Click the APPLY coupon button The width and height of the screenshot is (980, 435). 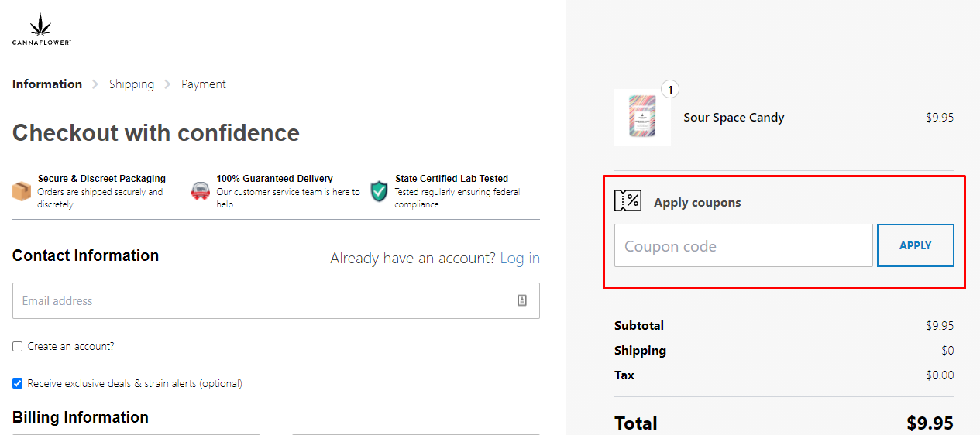click(x=916, y=245)
